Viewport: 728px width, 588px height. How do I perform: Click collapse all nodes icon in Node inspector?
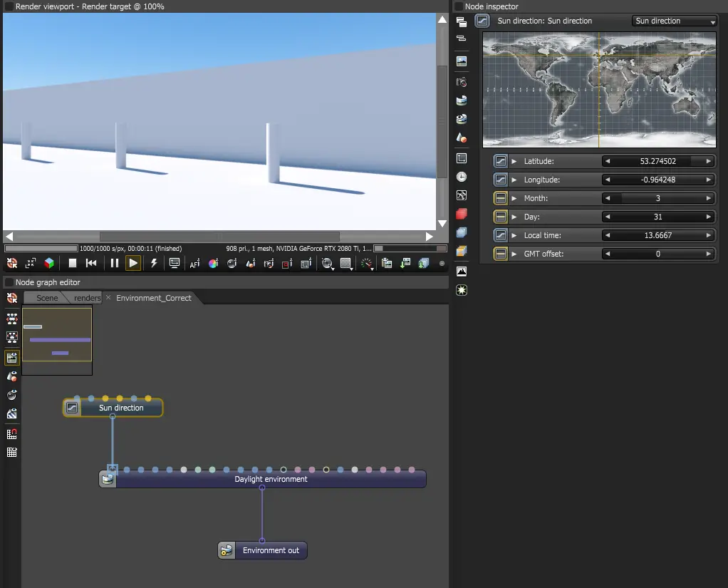pyautogui.click(x=462, y=38)
